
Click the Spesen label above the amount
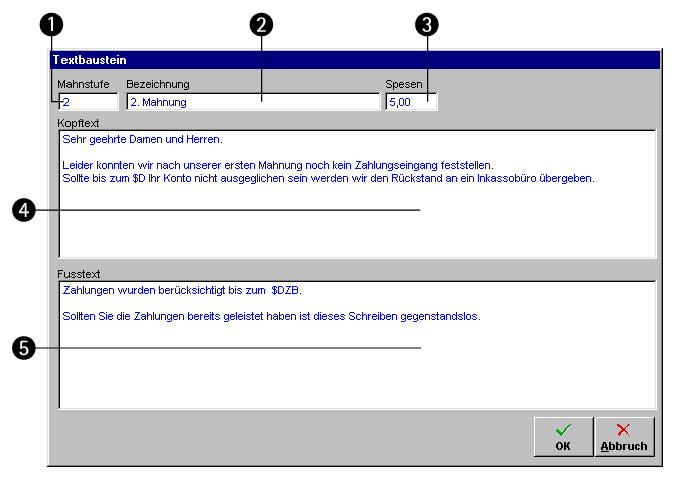point(405,85)
